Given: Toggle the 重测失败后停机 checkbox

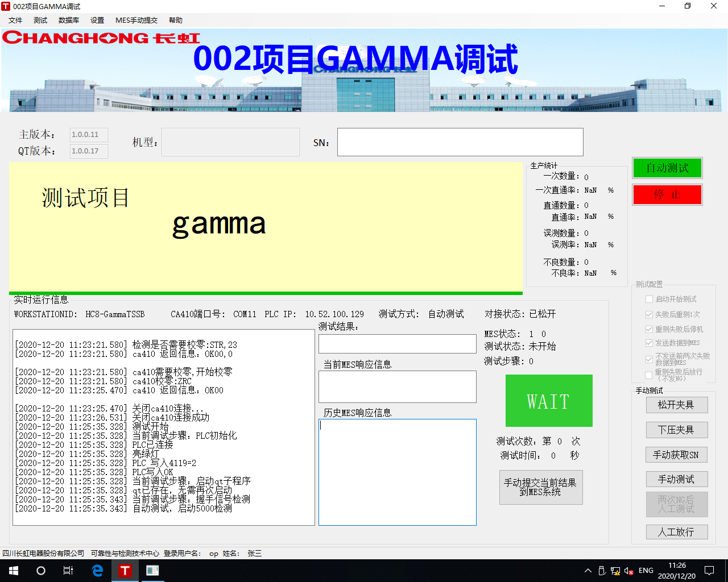Looking at the screenshot, I should point(649,329).
